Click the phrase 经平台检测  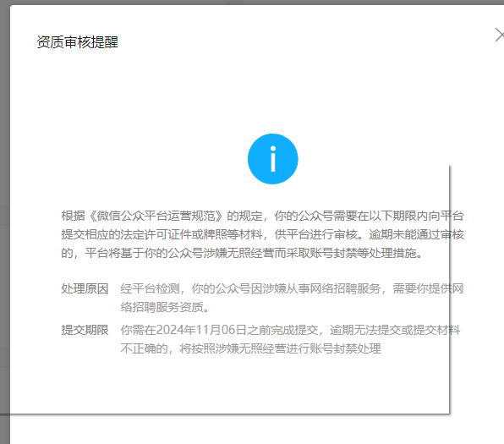[x=150, y=288]
